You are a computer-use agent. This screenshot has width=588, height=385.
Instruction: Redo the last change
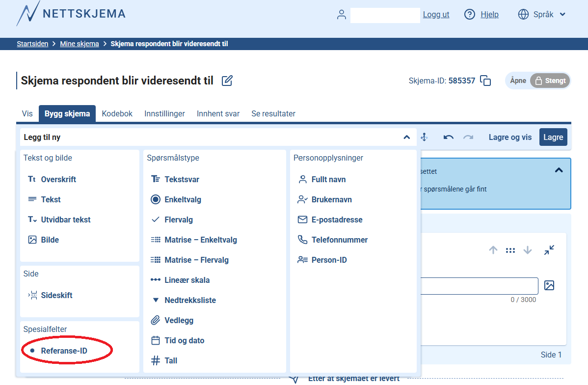pyautogui.click(x=468, y=137)
